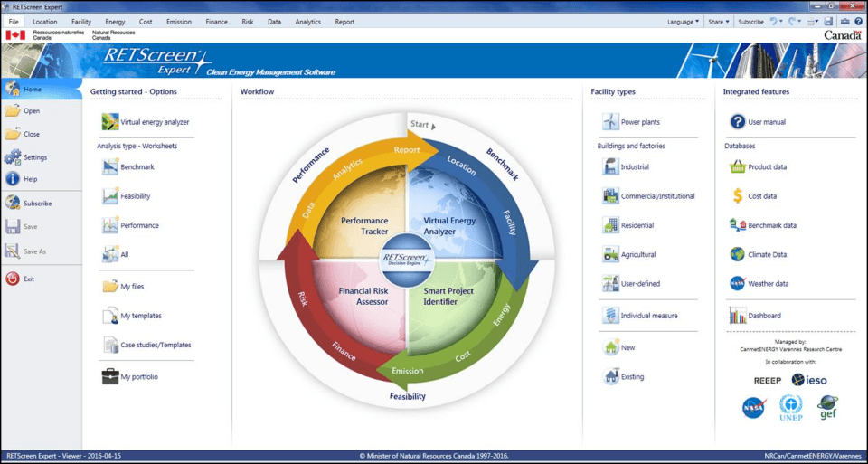
Task: Switch to the Analytics ribbon tab
Action: pos(307,22)
